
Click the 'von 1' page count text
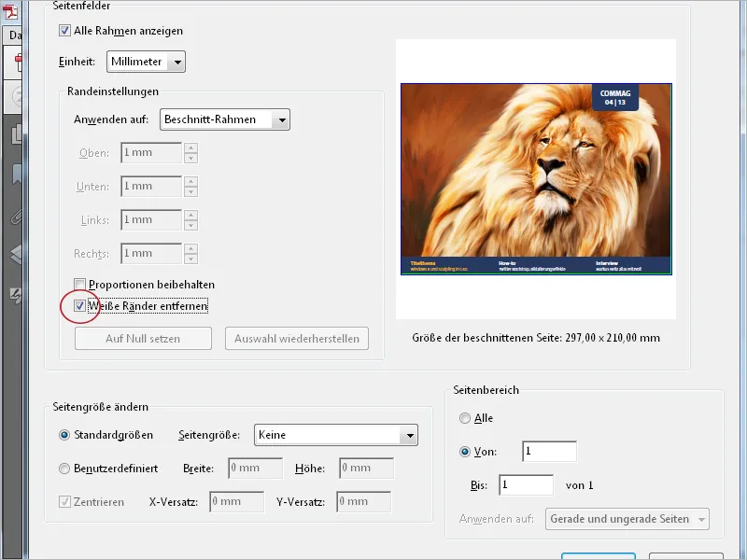click(x=579, y=485)
